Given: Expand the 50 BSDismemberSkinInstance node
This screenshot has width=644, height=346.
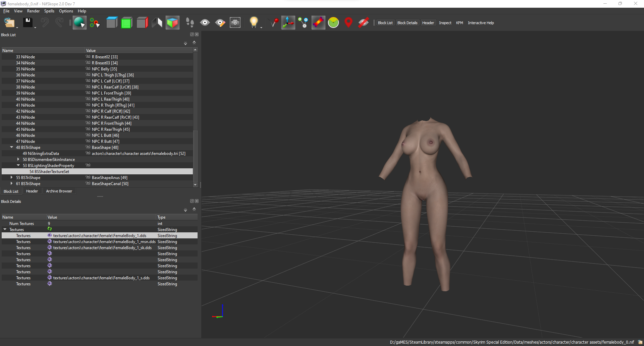Looking at the screenshot, I should [x=18, y=159].
